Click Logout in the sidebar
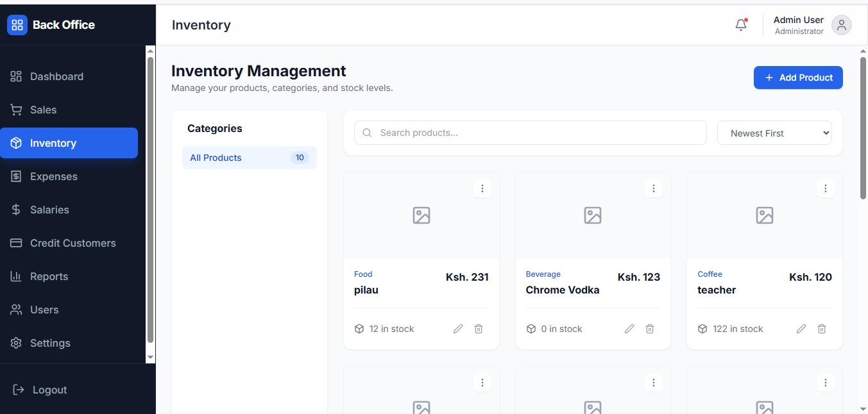The width and height of the screenshot is (868, 414). coord(49,390)
